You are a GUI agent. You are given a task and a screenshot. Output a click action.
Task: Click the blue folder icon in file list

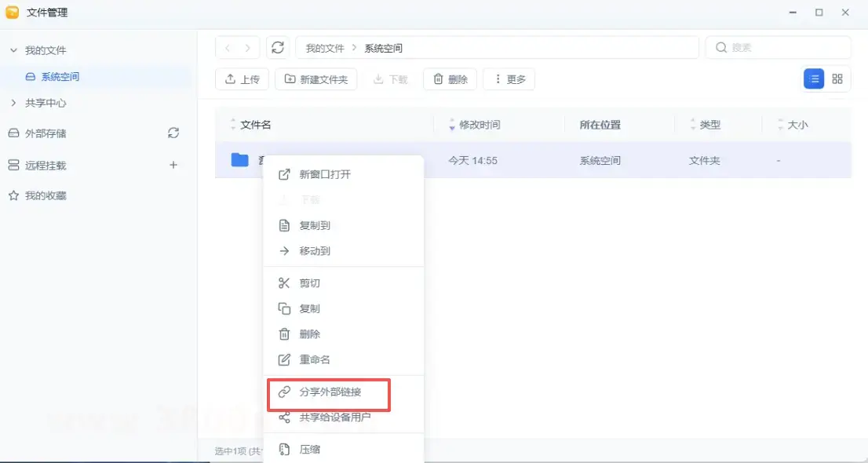(240, 160)
